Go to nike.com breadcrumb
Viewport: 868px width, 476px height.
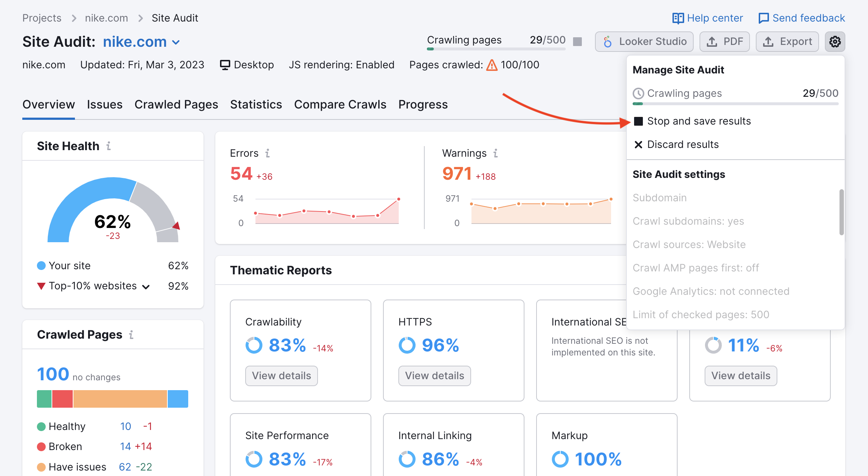click(x=106, y=18)
